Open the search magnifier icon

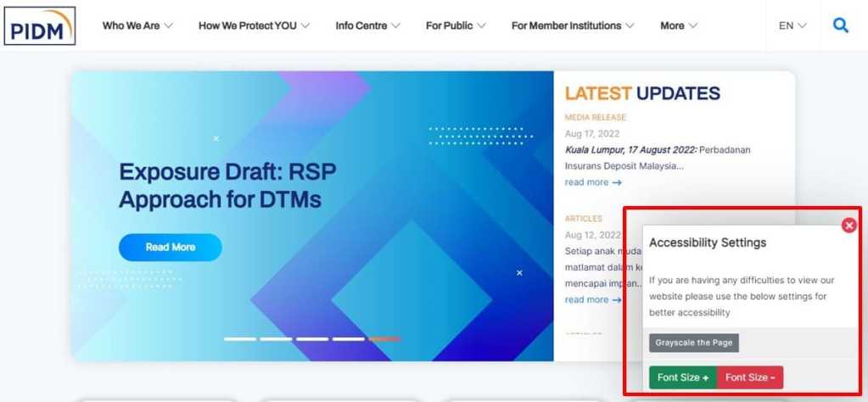coord(840,25)
